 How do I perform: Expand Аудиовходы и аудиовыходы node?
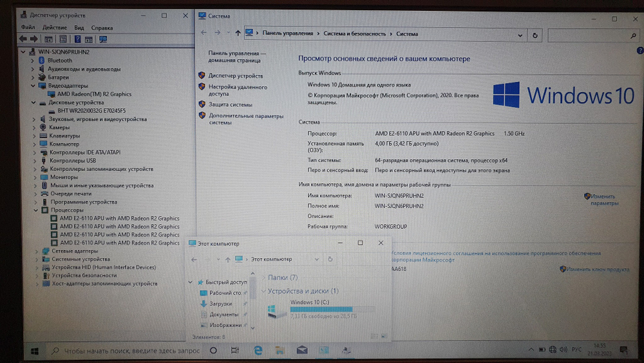tap(32, 69)
